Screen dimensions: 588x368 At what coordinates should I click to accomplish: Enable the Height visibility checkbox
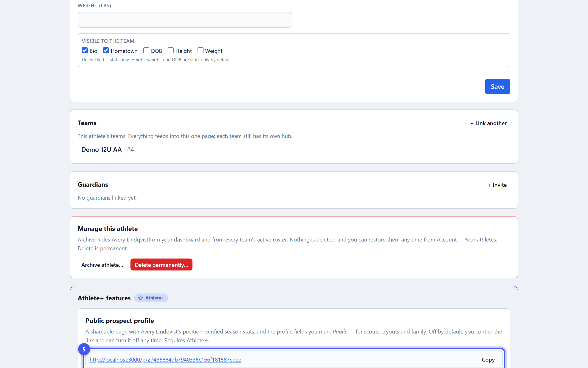click(171, 50)
